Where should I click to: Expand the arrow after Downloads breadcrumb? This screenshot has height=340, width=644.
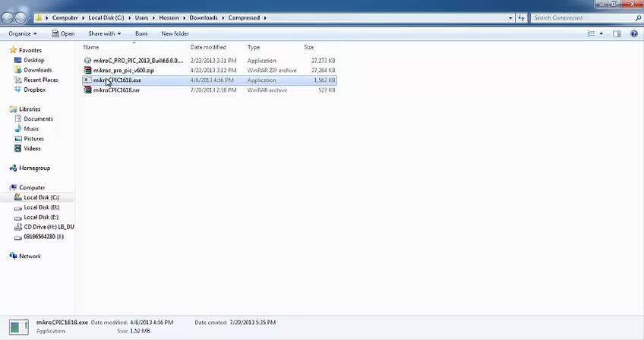pyautogui.click(x=223, y=17)
